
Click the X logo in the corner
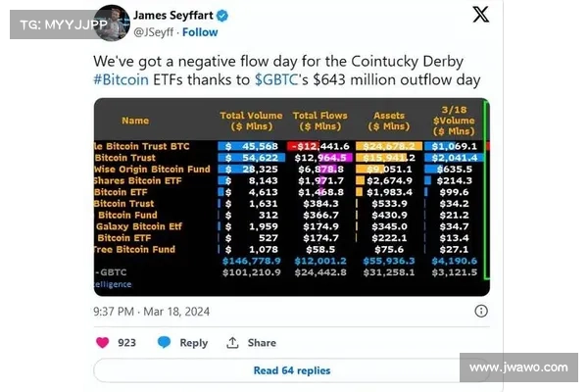(481, 15)
